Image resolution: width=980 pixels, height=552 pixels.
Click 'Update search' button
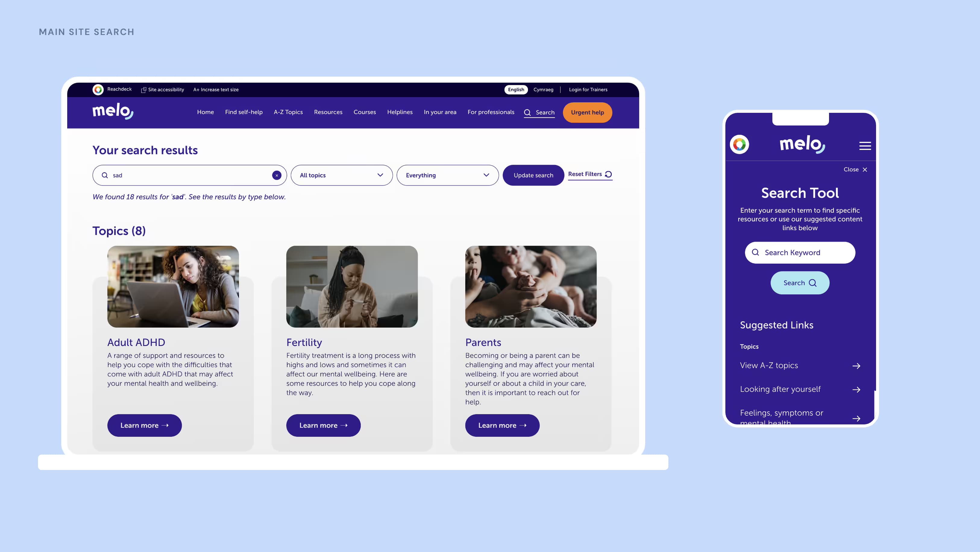pos(533,175)
